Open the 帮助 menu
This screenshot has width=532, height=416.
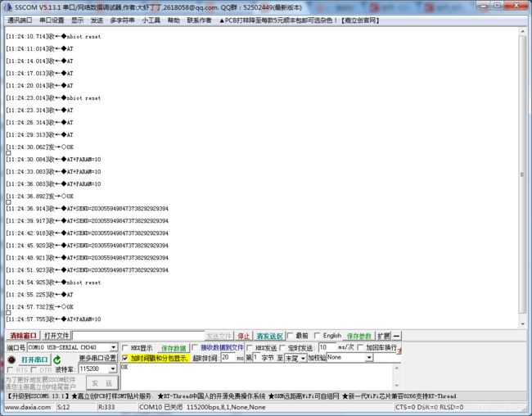pos(174,20)
